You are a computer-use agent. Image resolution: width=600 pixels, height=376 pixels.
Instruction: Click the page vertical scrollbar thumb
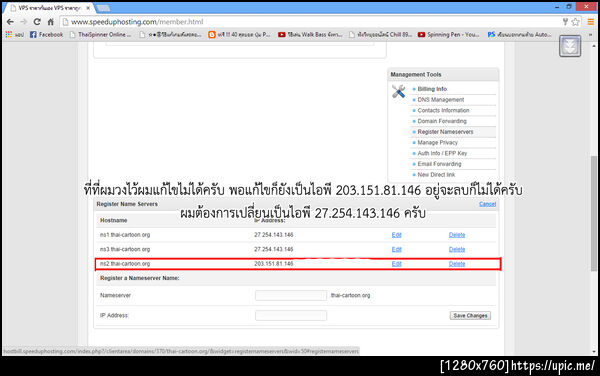click(593, 213)
